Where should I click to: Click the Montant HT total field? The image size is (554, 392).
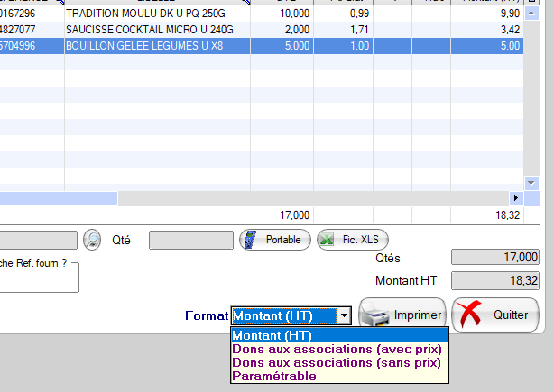(494, 280)
